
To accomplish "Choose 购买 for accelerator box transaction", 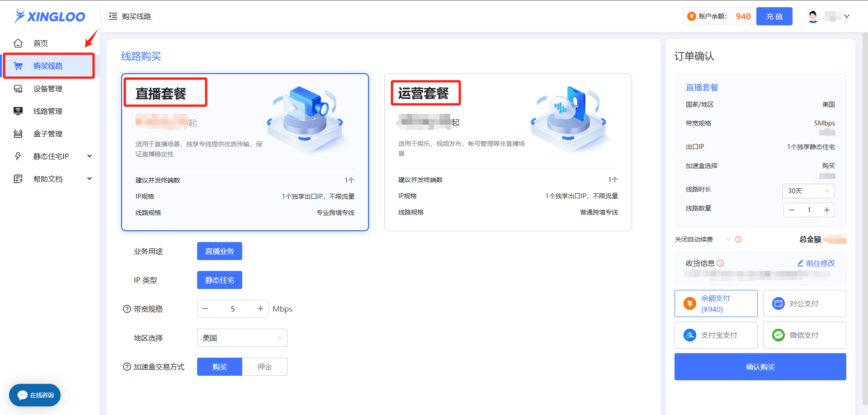I will (220, 367).
